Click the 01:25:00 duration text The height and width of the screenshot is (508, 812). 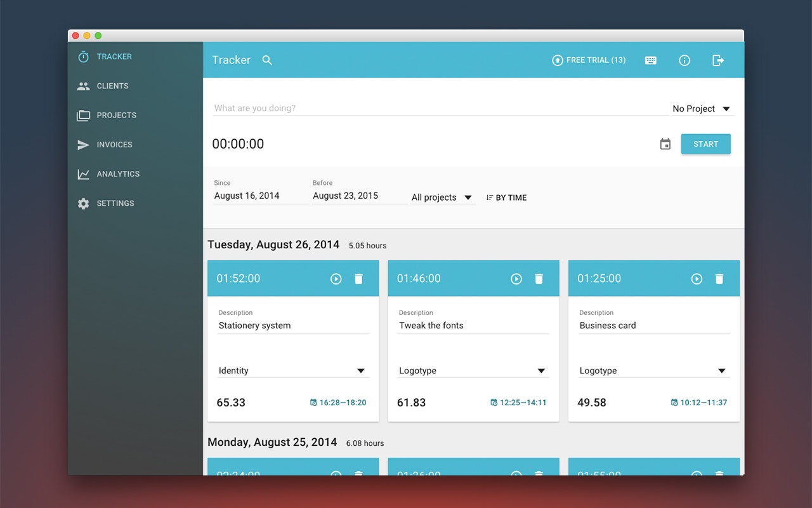pyautogui.click(x=599, y=279)
